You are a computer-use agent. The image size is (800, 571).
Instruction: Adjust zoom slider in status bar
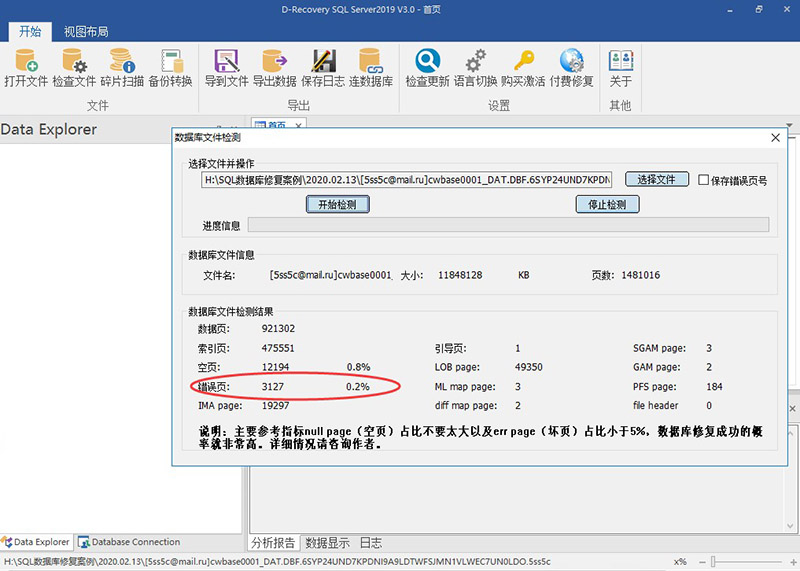tap(713, 562)
